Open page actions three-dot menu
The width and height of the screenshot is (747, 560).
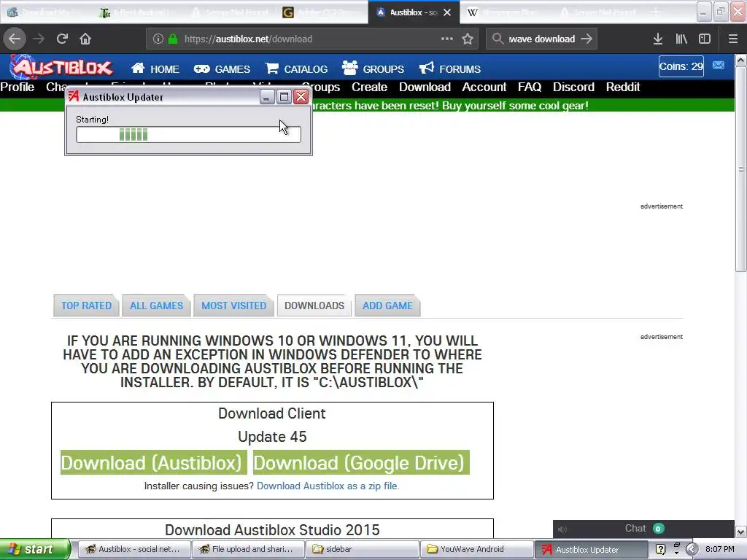(447, 39)
